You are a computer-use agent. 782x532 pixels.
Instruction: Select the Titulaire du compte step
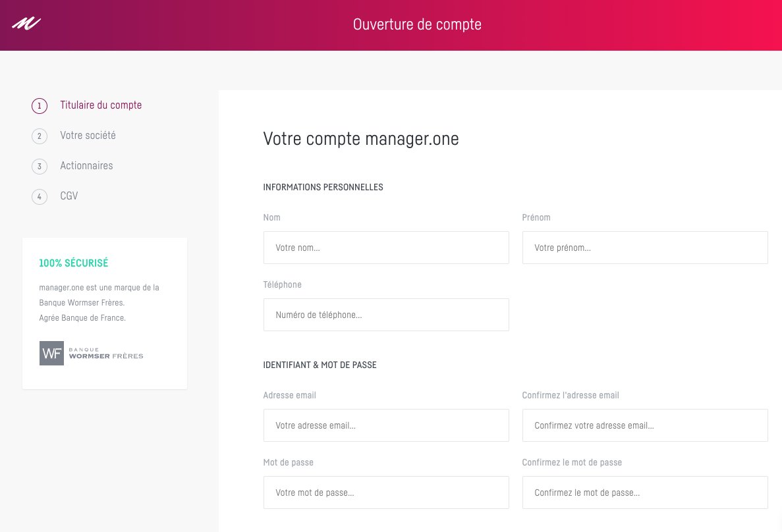point(101,105)
